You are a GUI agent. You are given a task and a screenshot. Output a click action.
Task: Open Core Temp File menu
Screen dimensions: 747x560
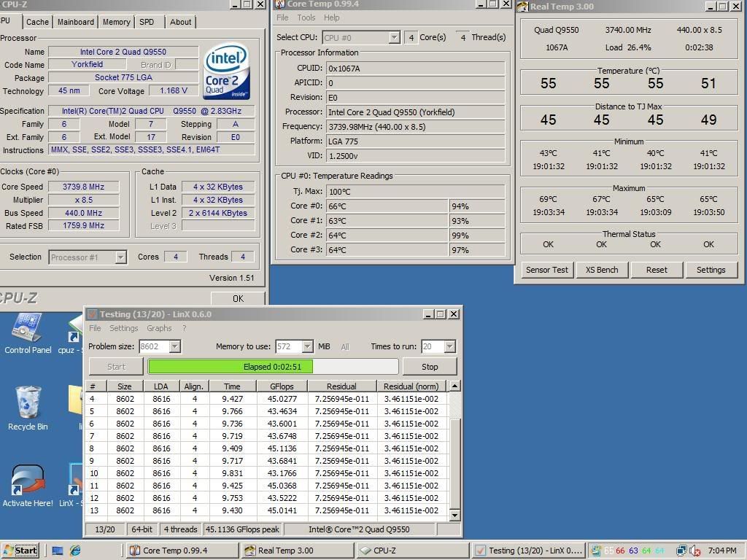click(282, 17)
